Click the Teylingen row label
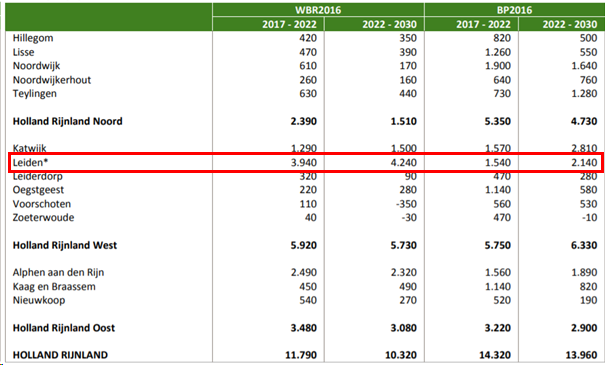This screenshot has width=605, height=365. (35, 94)
